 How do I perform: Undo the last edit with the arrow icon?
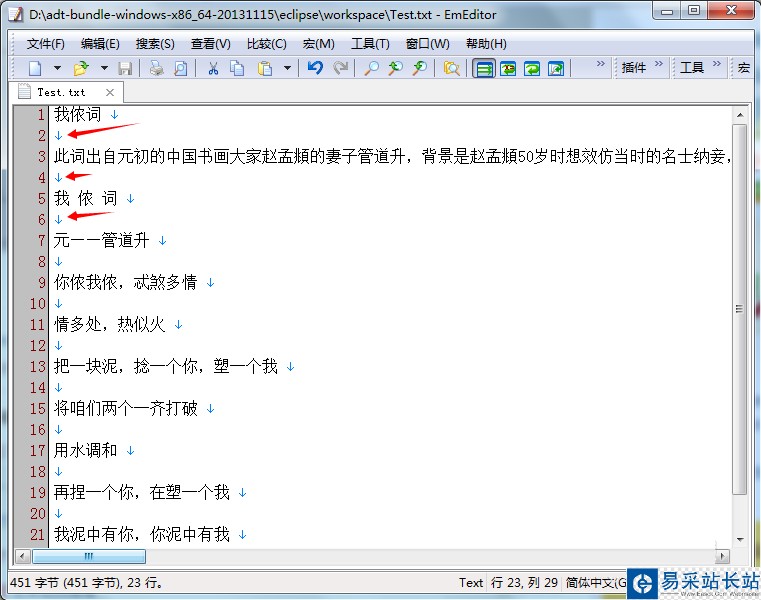315,68
